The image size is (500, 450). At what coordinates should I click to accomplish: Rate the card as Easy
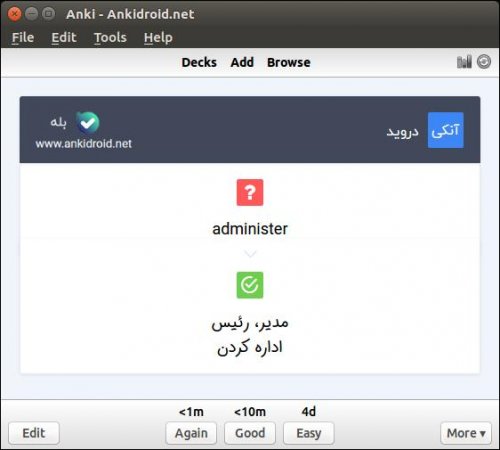coord(309,433)
